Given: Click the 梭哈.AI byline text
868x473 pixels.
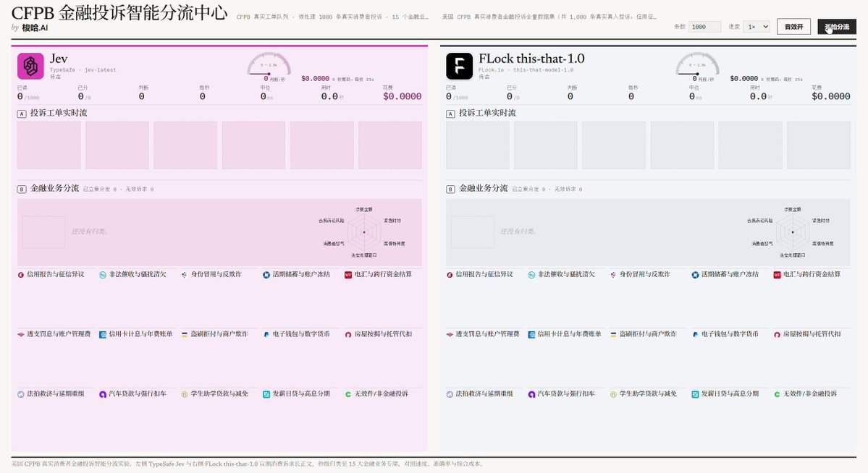Looking at the screenshot, I should [x=35, y=27].
